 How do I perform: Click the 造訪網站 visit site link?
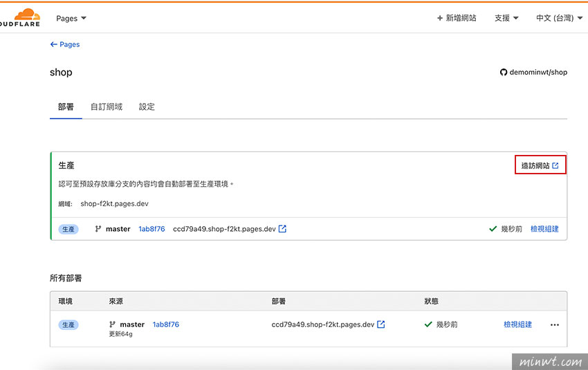pos(540,165)
